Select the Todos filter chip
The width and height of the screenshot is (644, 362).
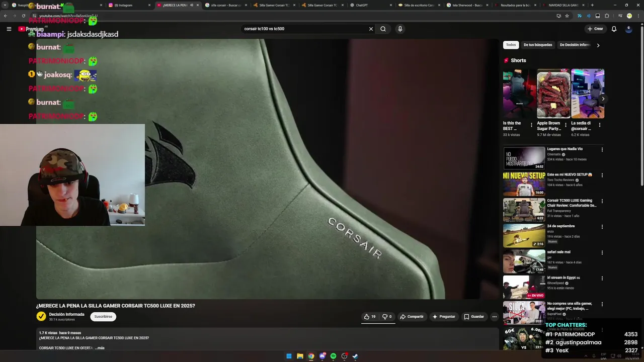pos(511,45)
